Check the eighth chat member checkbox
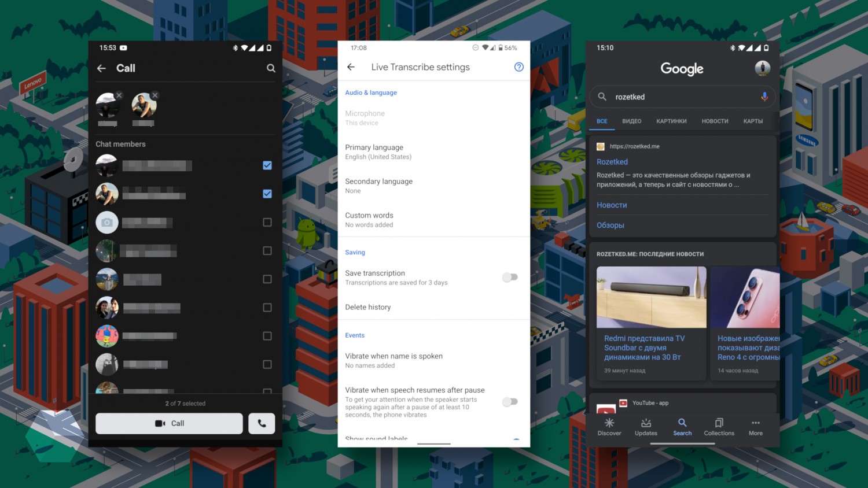Image resolution: width=868 pixels, height=488 pixels. [x=267, y=364]
